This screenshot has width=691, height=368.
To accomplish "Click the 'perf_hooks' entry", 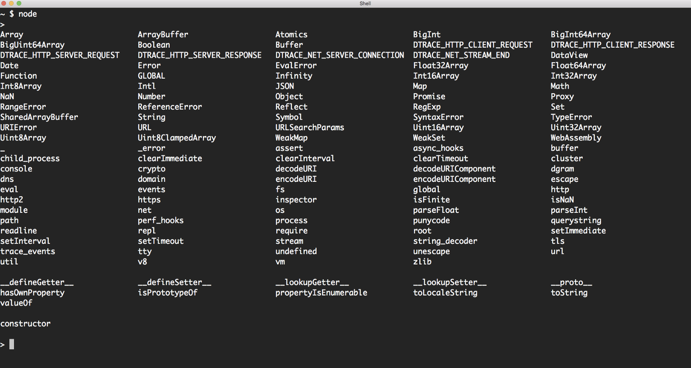I will [160, 220].
